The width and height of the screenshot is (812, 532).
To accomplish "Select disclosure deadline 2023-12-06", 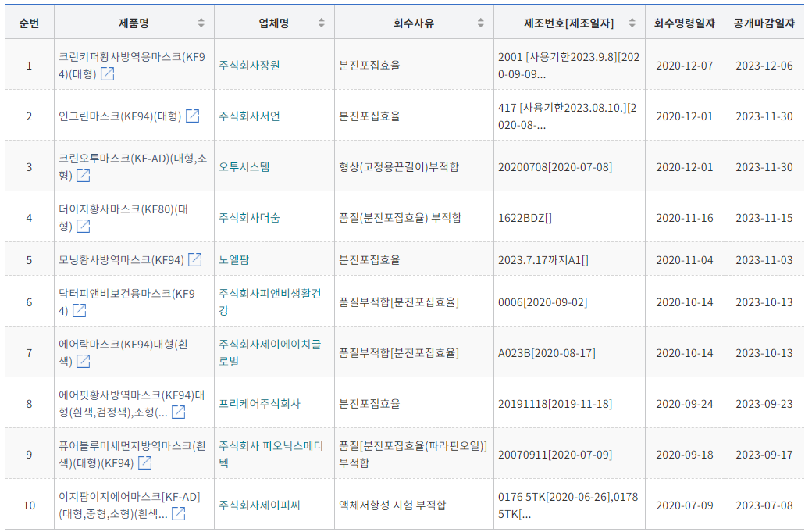I will 764,66.
